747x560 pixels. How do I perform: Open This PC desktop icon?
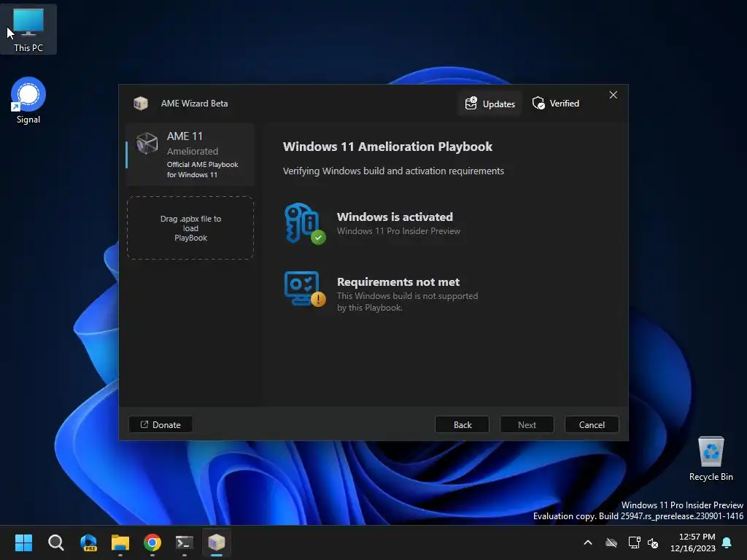click(x=28, y=29)
